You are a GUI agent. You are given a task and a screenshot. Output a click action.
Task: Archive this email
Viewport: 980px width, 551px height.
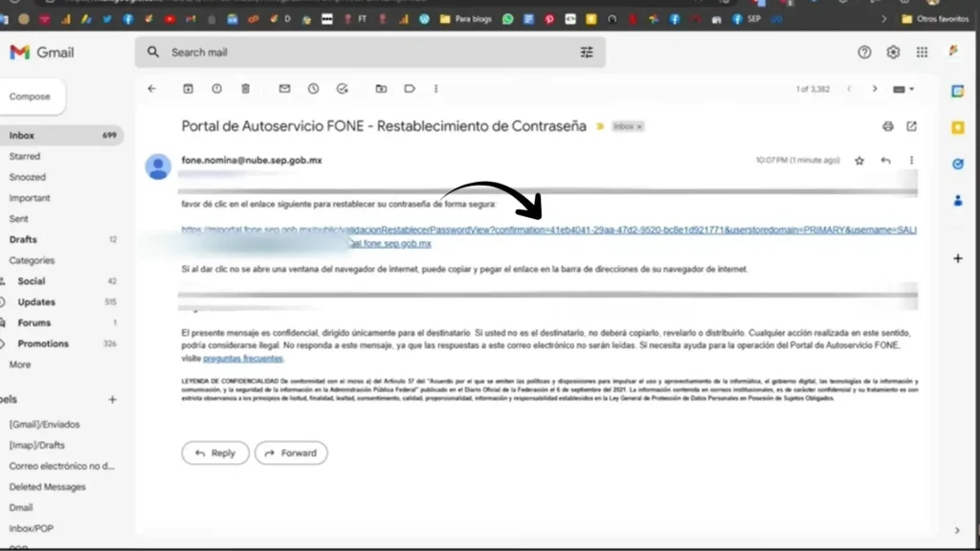[x=188, y=89]
